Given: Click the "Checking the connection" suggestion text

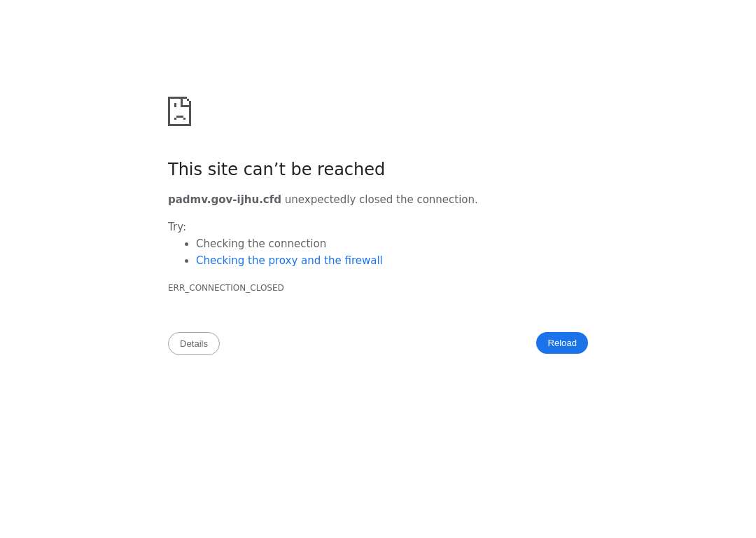Looking at the screenshot, I should (x=261, y=244).
